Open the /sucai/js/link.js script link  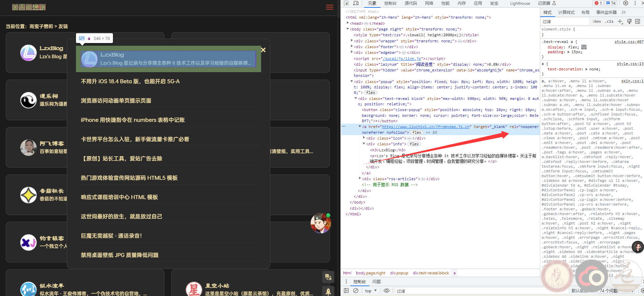(x=402, y=59)
